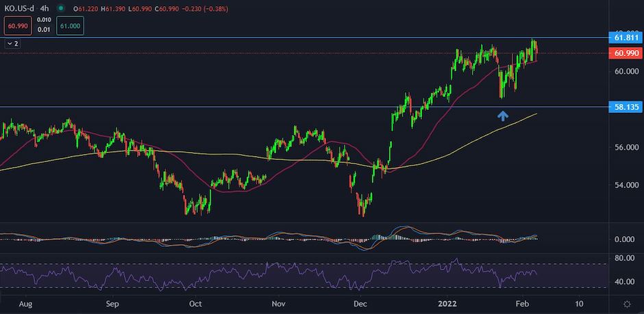Open chart settings gear icon
The image size is (644, 314).
[626, 303]
